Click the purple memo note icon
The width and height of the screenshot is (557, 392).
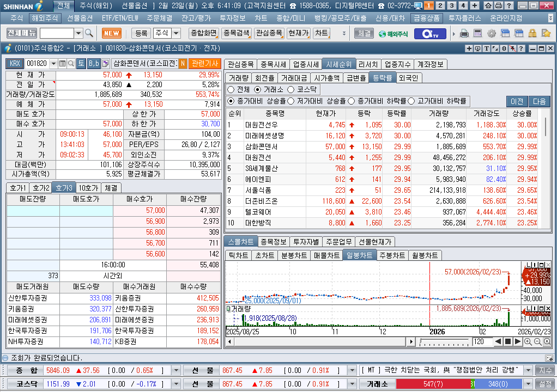[106, 64]
